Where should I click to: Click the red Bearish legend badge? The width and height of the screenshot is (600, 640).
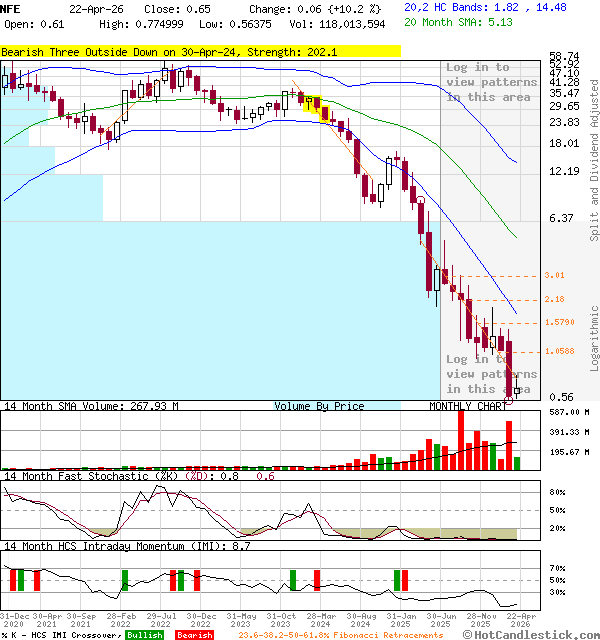195,635
